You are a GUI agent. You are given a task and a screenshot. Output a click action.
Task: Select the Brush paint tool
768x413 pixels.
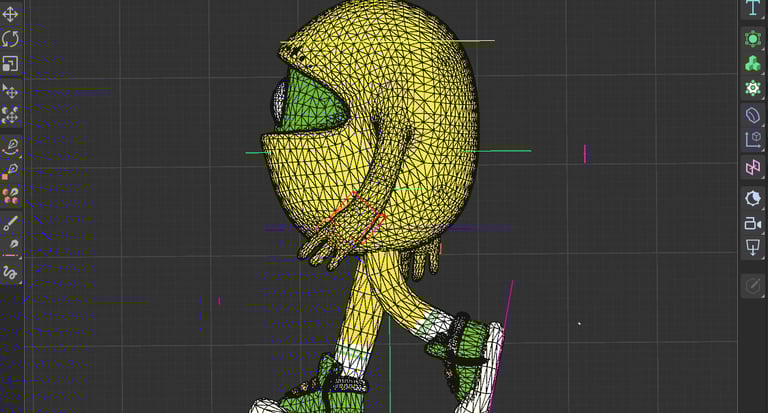click(x=10, y=223)
